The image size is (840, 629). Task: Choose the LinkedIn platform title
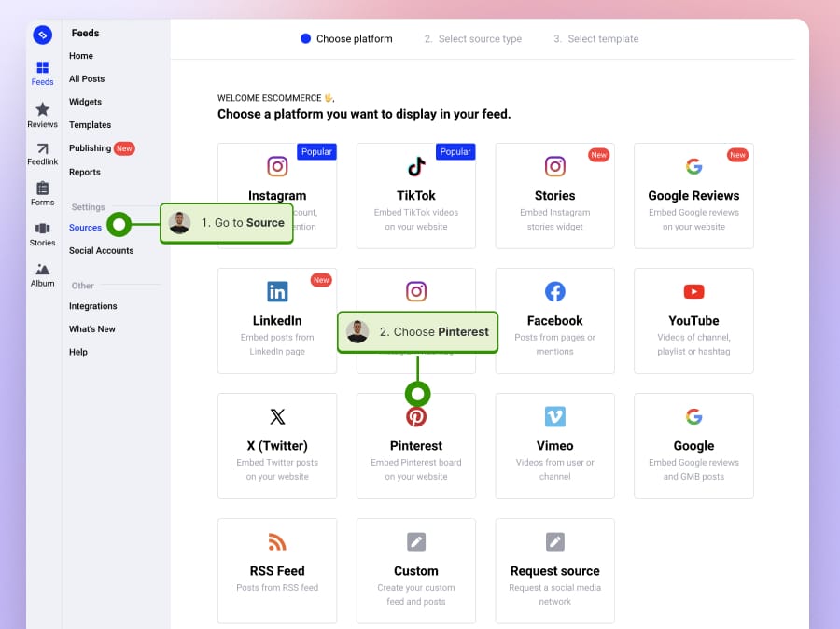pos(277,320)
